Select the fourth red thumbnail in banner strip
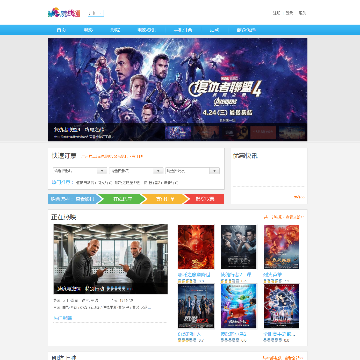360x360 pixels. tap(263, 132)
